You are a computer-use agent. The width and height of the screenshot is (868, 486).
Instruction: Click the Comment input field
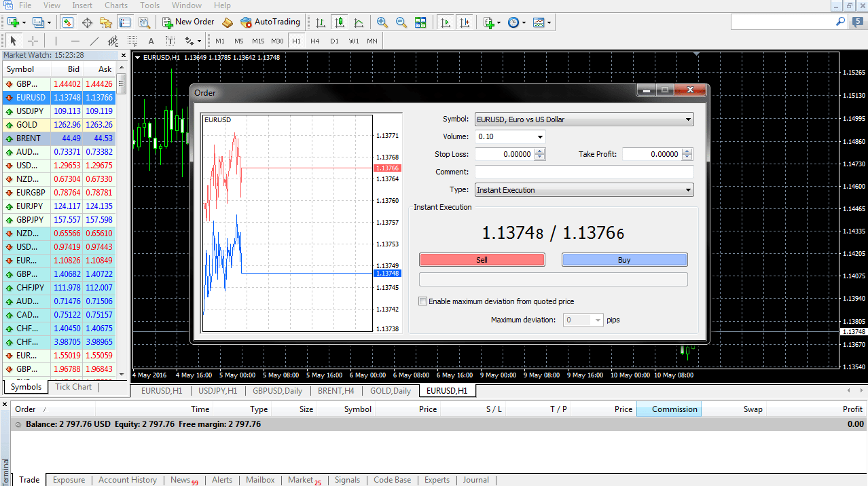(584, 172)
